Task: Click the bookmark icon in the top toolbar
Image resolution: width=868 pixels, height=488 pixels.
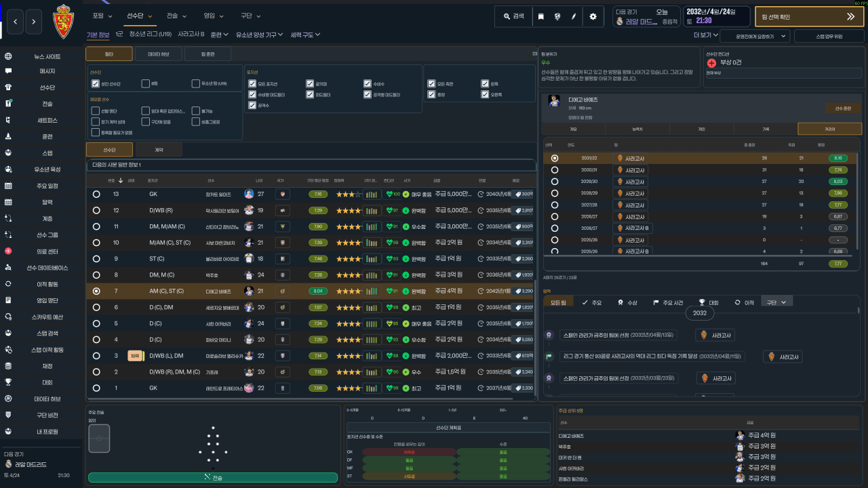Action: click(540, 16)
